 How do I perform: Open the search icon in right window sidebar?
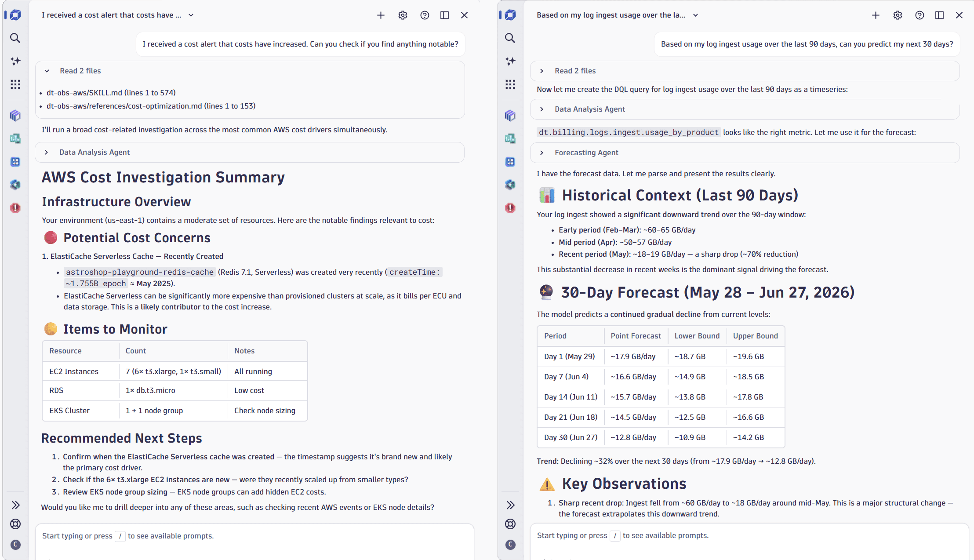click(x=510, y=38)
